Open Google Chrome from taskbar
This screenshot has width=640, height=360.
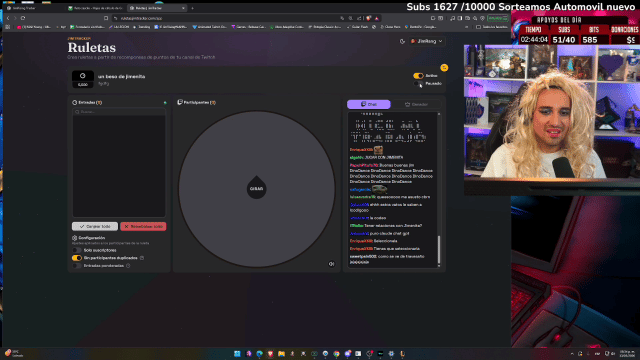336,353
